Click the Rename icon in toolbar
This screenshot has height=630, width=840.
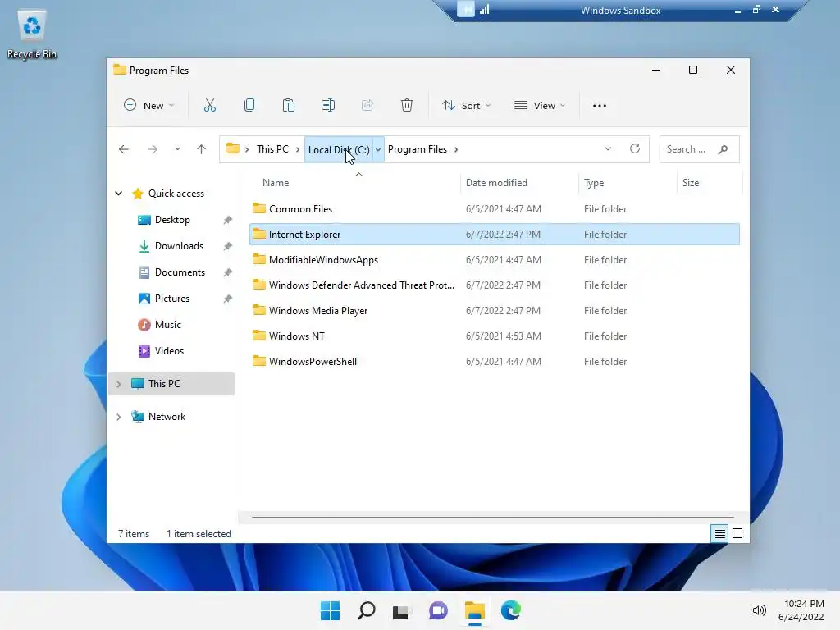coord(328,106)
